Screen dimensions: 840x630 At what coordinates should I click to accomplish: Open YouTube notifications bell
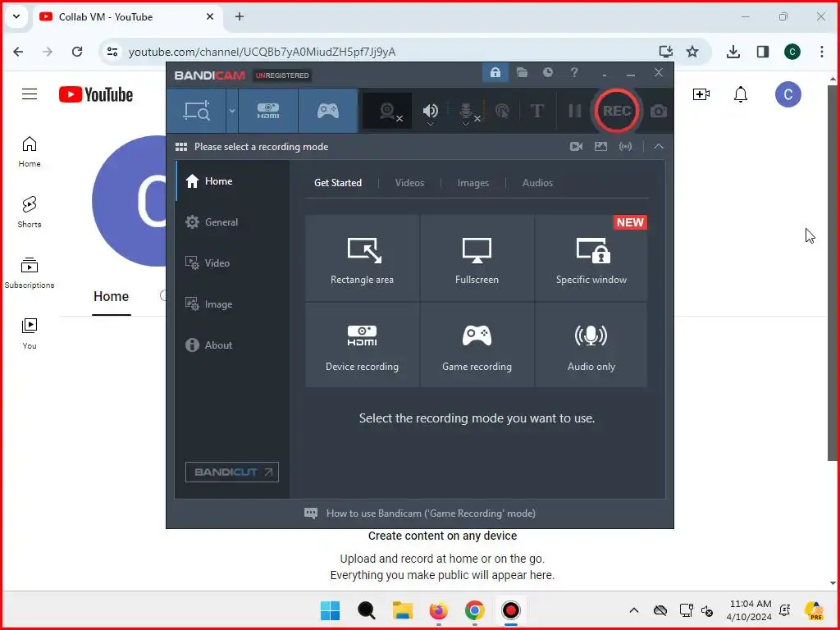[x=741, y=94]
